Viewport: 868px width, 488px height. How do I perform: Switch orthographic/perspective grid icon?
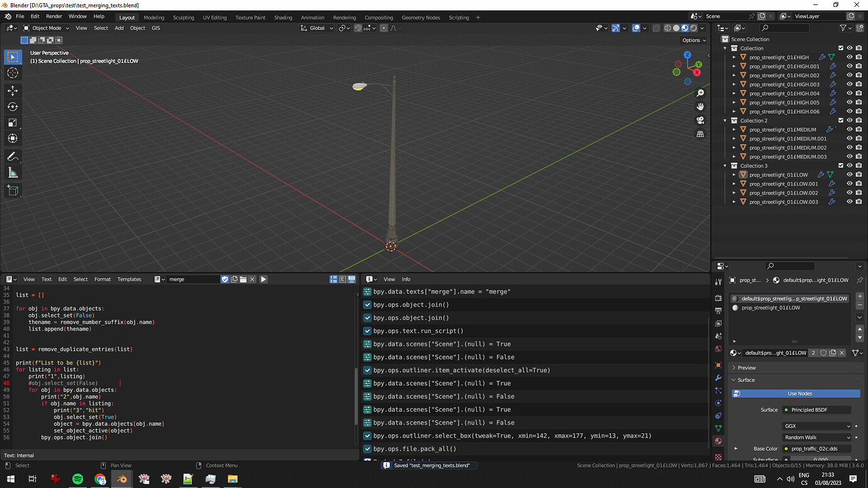pos(700,134)
